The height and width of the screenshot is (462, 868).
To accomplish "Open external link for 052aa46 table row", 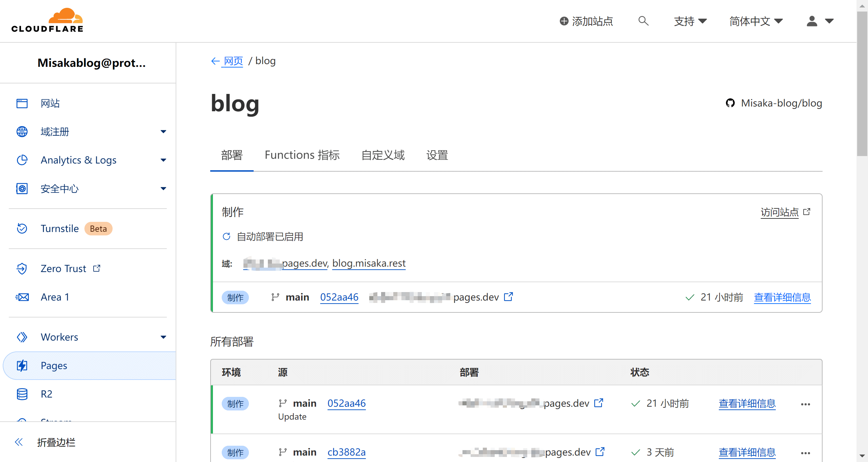I will tap(599, 403).
